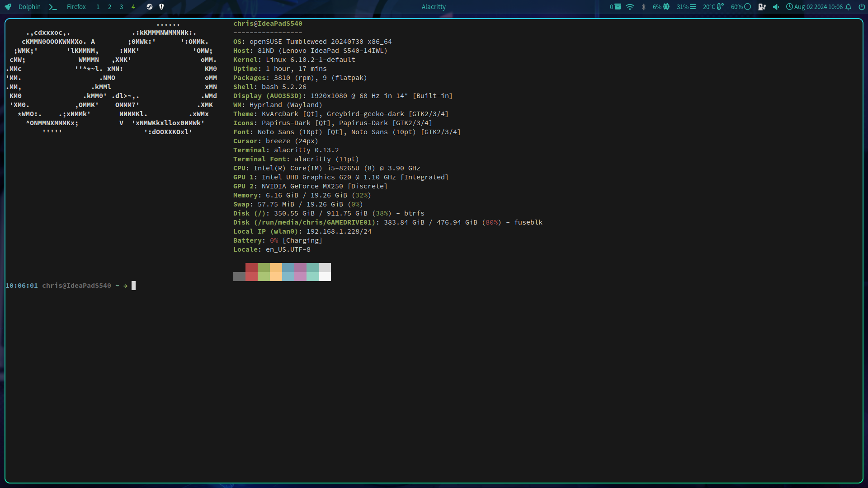Switch to workspace 1
This screenshot has width=868, height=488.
point(98,7)
